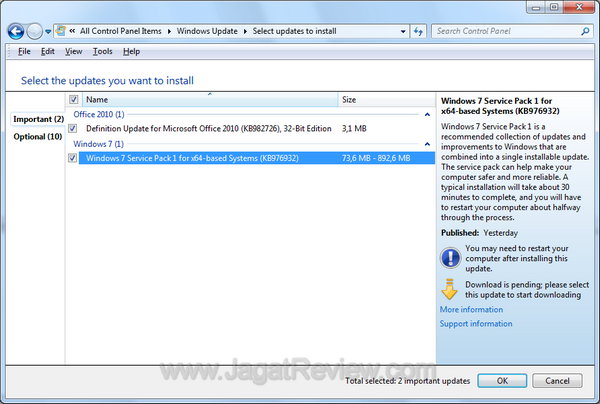
Task: Click the blue restart warning shield icon
Action: coord(450,257)
